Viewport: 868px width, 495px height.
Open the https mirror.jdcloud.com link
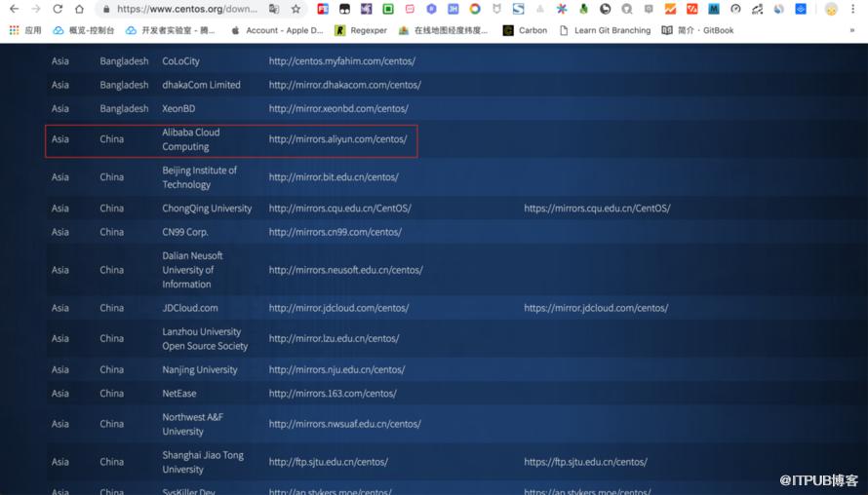click(x=596, y=308)
